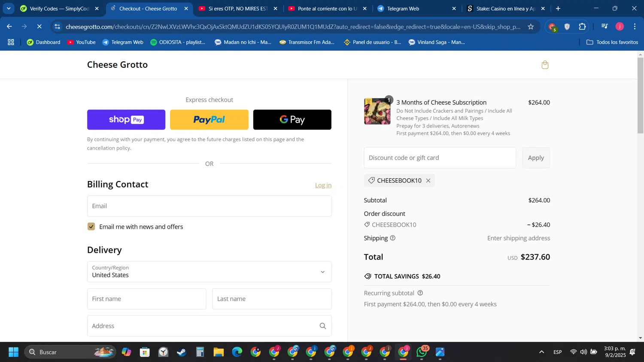
Task: Open WhatsApp from the taskbar
Action: (x=422, y=352)
